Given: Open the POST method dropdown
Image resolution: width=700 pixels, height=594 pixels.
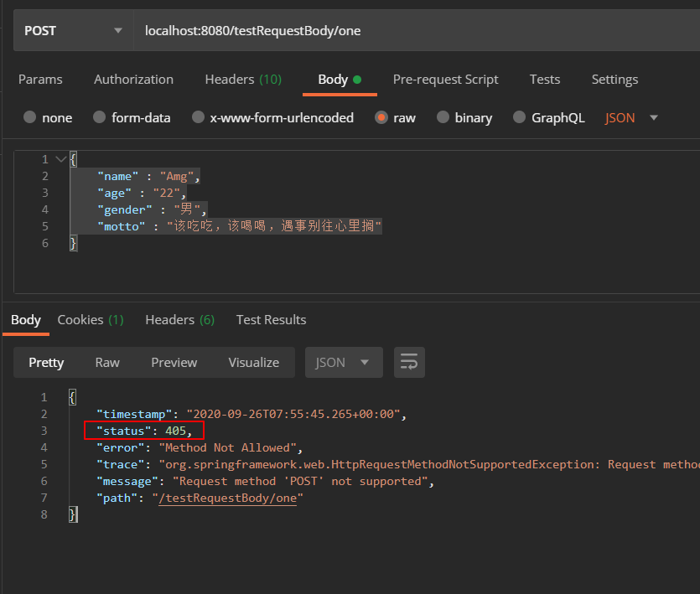Looking at the screenshot, I should 73,30.
